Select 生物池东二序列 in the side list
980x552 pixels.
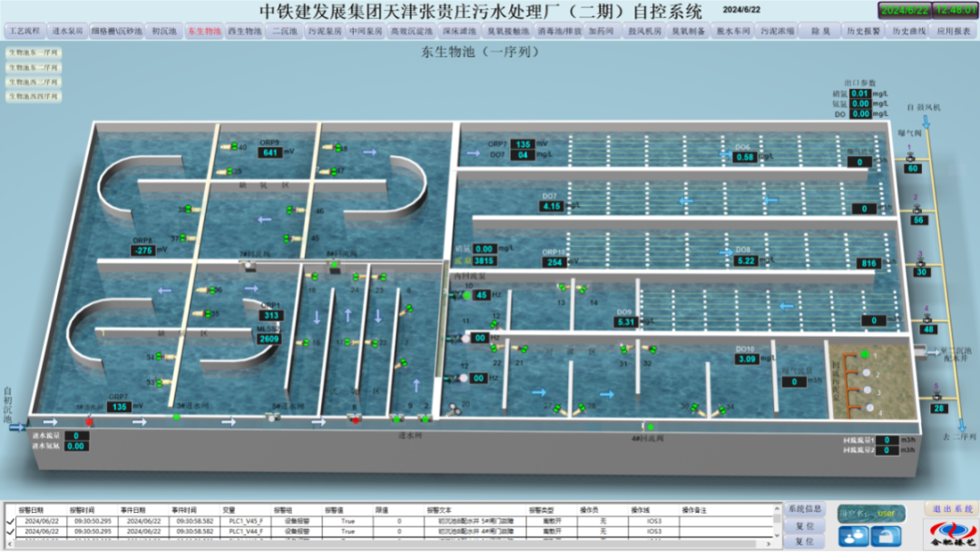34,67
